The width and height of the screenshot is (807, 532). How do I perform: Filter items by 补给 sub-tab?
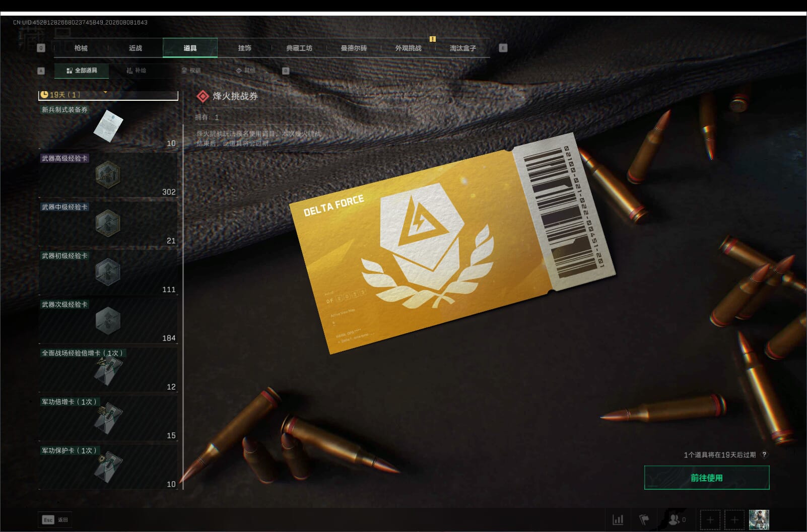pyautogui.click(x=136, y=71)
